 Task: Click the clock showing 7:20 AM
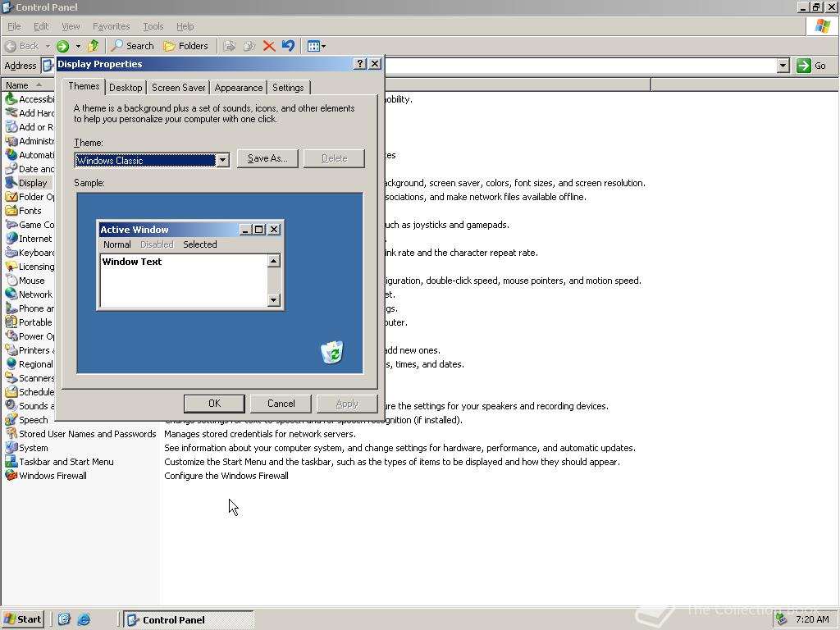812,619
